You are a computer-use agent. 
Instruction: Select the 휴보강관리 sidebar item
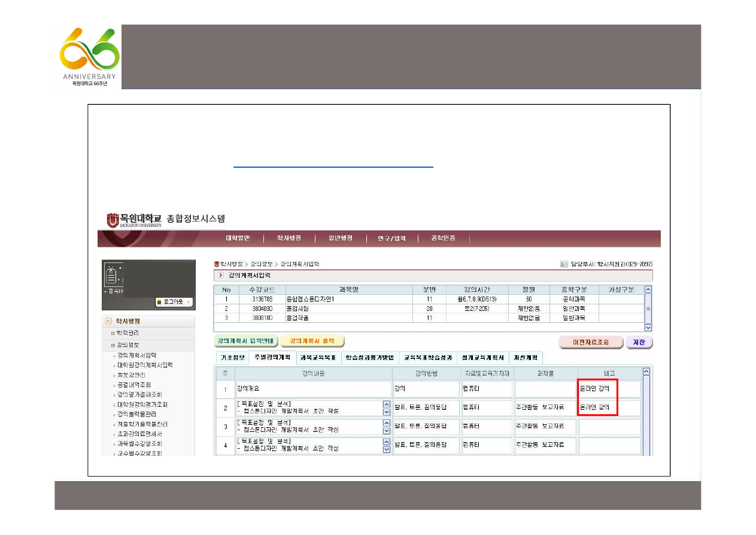coord(130,374)
